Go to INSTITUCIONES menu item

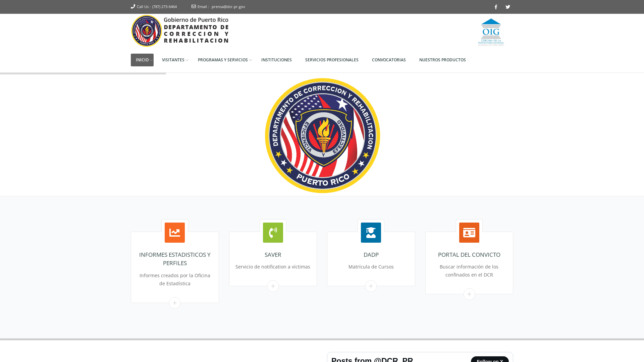click(276, 60)
